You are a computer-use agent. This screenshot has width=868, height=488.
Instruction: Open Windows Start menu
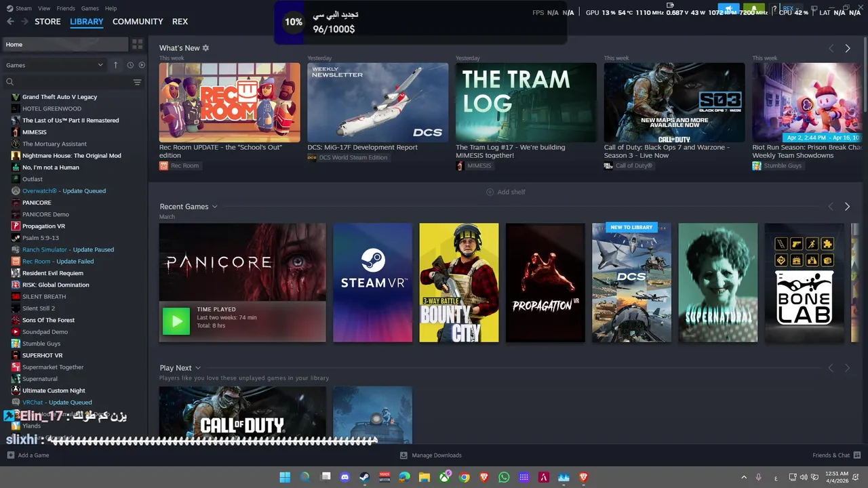pos(285,477)
